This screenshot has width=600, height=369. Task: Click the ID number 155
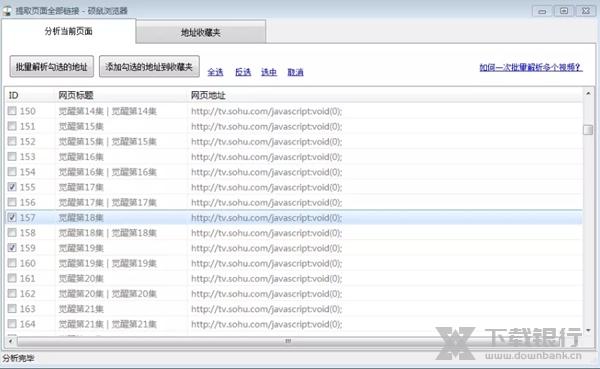[28, 187]
